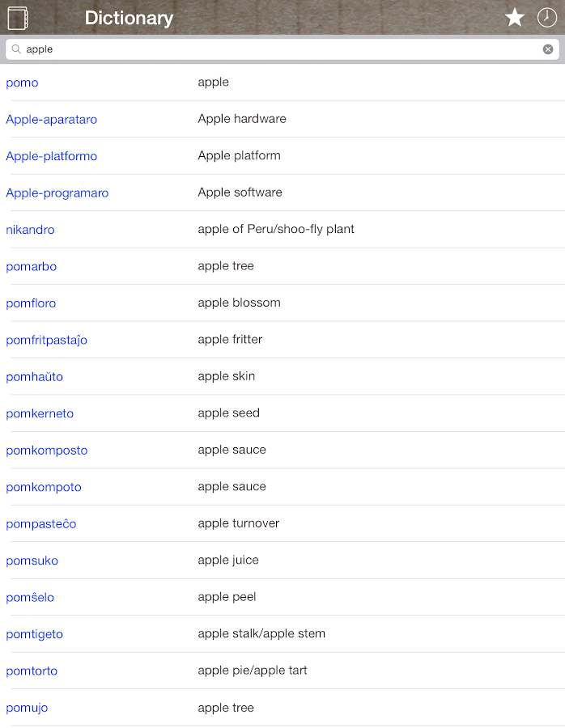The height and width of the screenshot is (728, 565).
Task: Select the 'pomtorto' word
Action: click(x=32, y=671)
